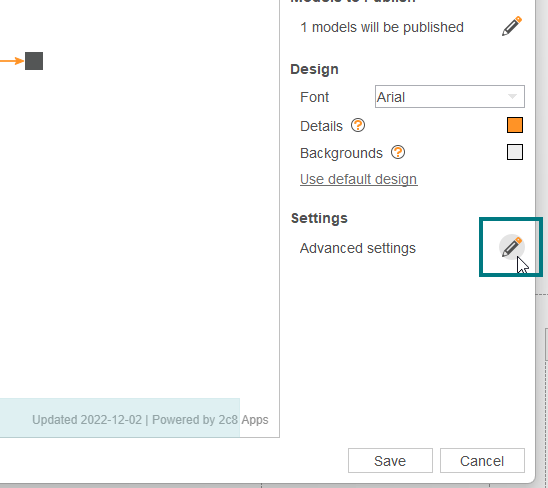Open the Font dropdown showing Arial
Screen dimensions: 548x488
(449, 97)
